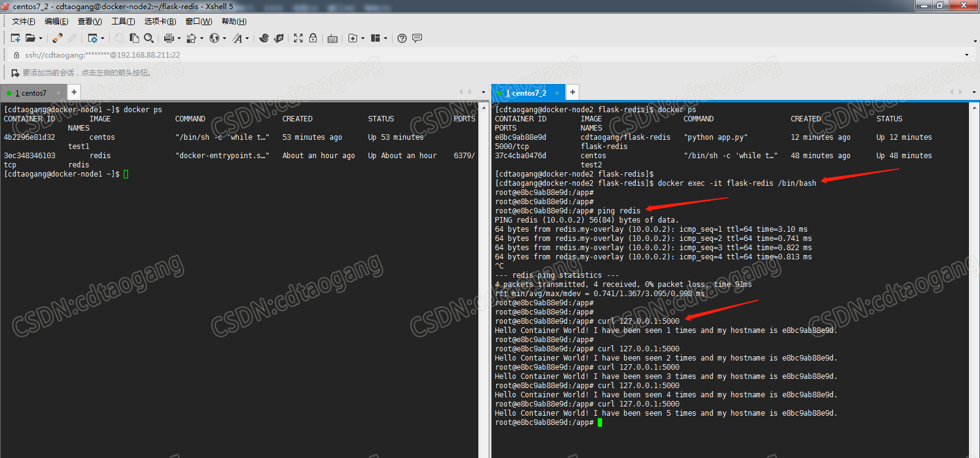
Task: Click the Copy icon in toolbar
Action: (x=119, y=38)
